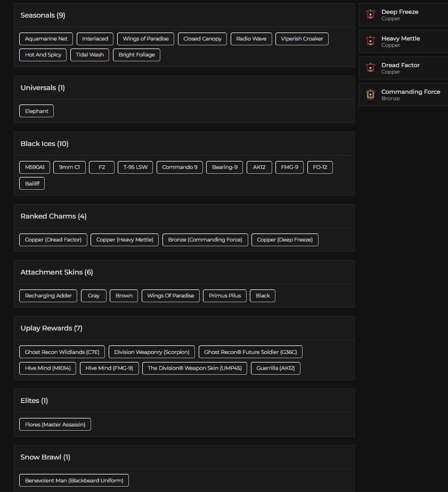
Task: Click the Bright Foliage tag
Action: pos(136,54)
